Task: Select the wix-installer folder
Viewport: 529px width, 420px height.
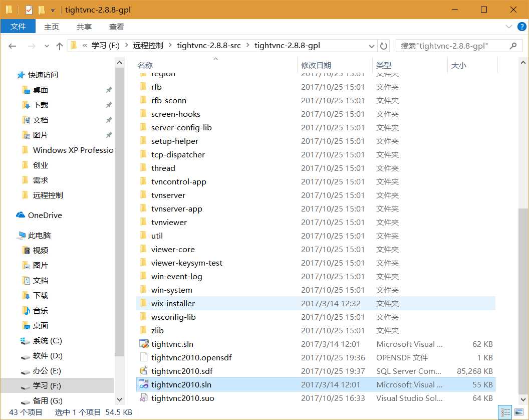Action: coord(316,303)
